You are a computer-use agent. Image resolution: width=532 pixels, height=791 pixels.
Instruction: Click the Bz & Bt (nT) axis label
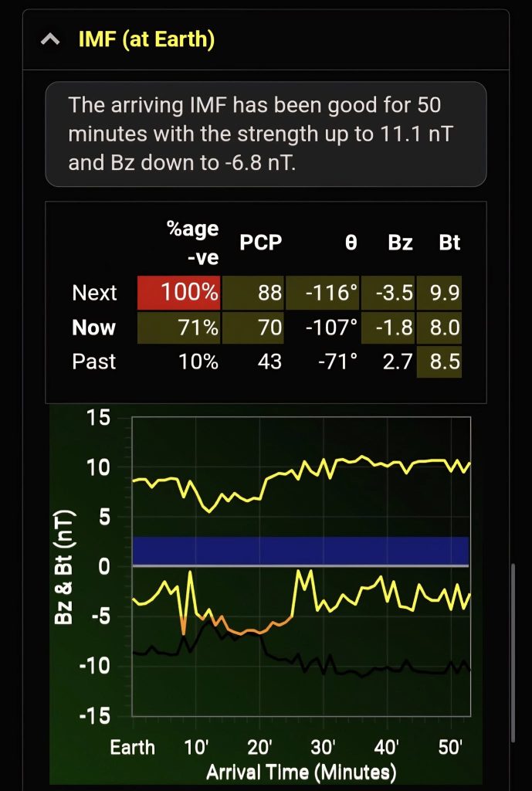pos(67,567)
